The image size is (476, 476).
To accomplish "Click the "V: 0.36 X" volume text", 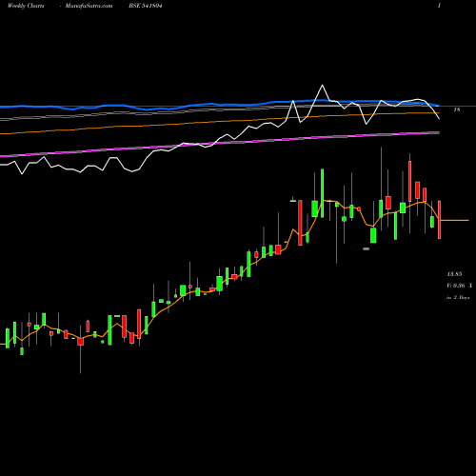I will coord(460,286).
